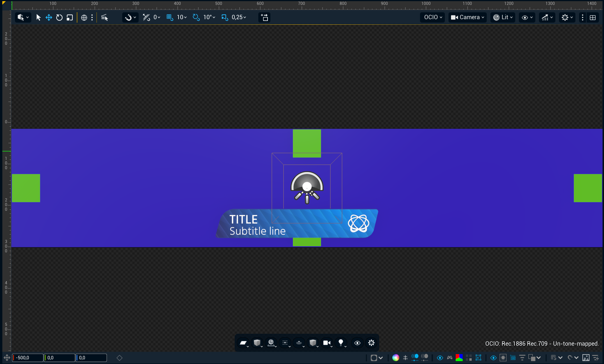Viewport: 604px width, 364px height.
Task: Toggle the second blue eye visibility icon
Action: pos(493,358)
